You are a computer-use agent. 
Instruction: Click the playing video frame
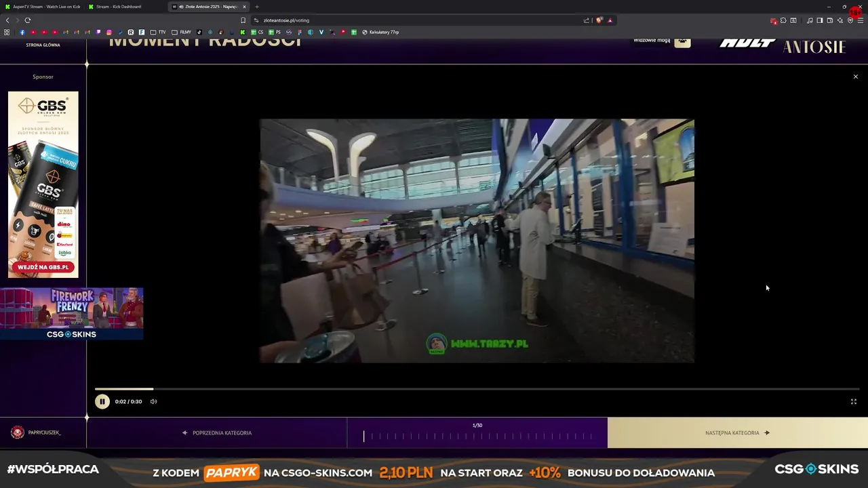pos(477,241)
